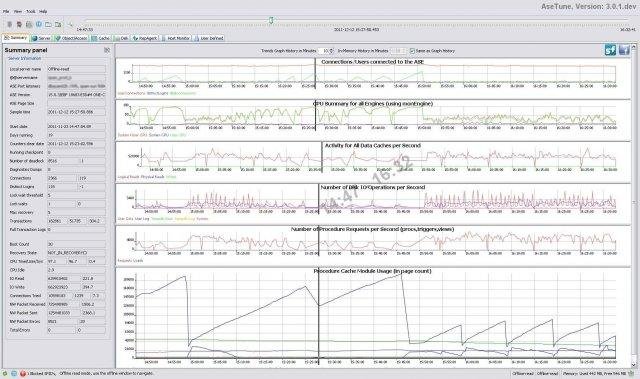
Task: Click the Lock wait threshold field
Action: pyautogui.click(x=76, y=195)
